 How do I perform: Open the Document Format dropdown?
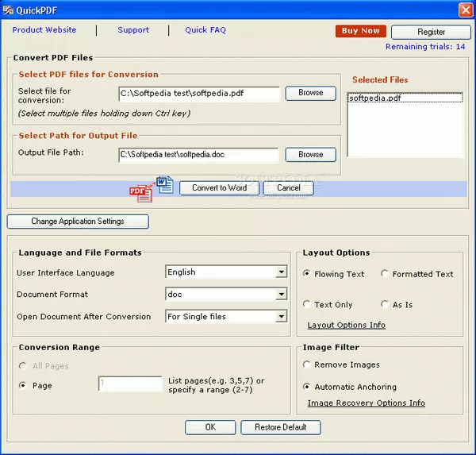click(282, 295)
